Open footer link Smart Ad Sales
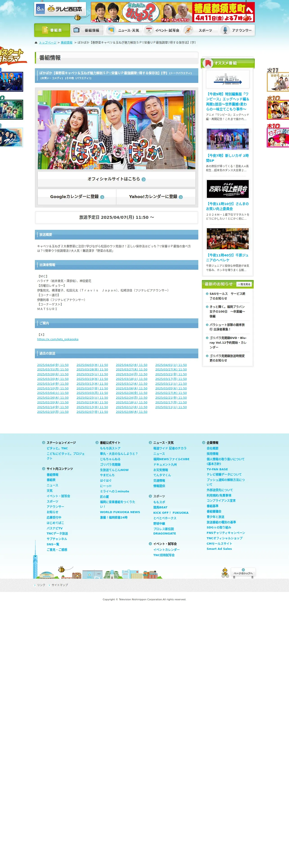The width and height of the screenshot is (289, 868). [x=219, y=549]
